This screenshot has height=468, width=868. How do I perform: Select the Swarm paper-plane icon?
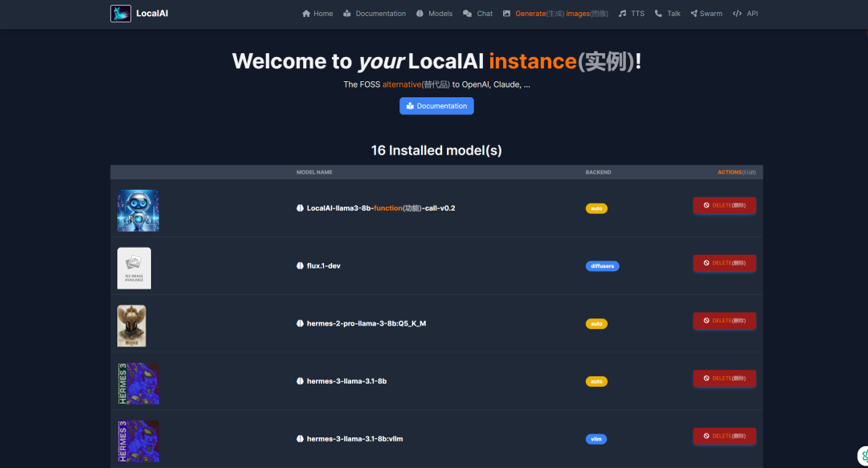[692, 13]
